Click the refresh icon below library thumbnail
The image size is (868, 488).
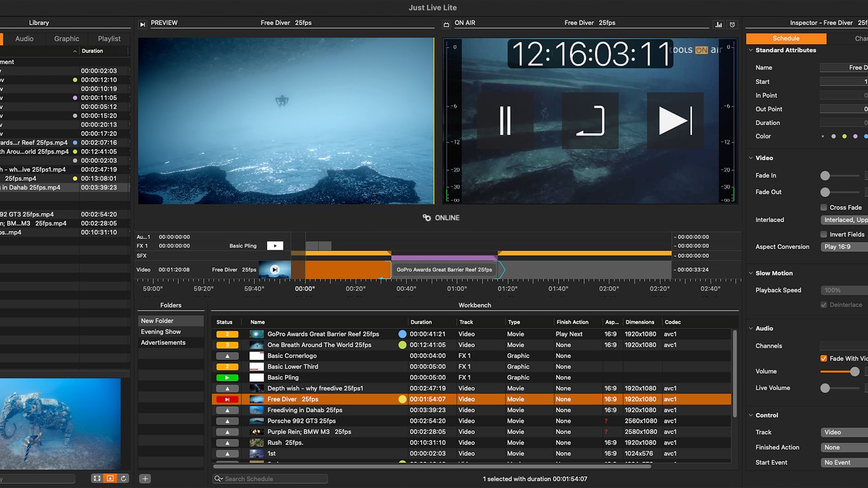click(123, 478)
